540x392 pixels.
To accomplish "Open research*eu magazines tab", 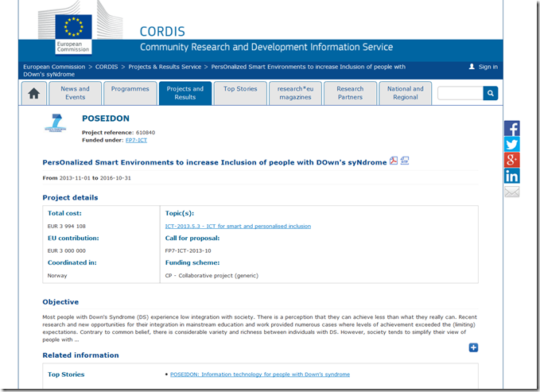I will click(x=296, y=93).
